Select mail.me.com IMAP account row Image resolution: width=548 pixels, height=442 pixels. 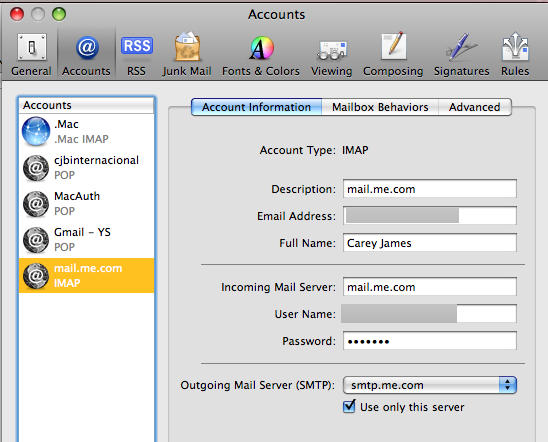click(86, 276)
